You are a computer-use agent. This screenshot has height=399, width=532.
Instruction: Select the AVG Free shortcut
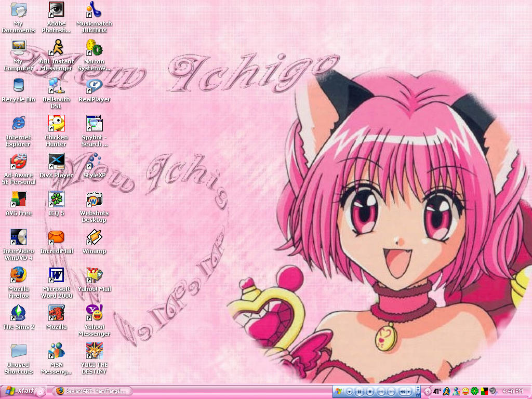coord(18,204)
